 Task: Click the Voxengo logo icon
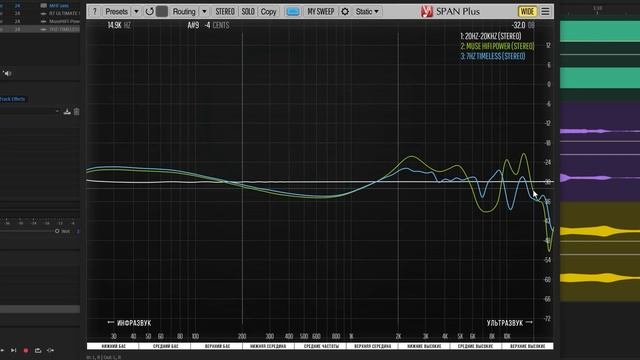[x=427, y=11]
